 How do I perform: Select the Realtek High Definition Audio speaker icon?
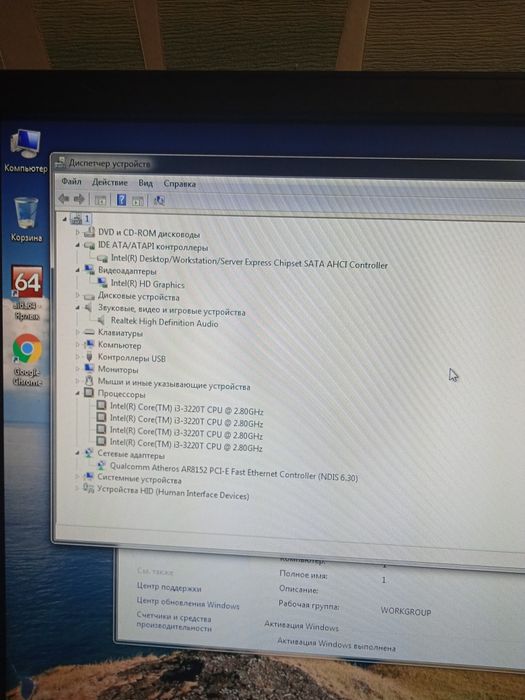tap(102, 320)
